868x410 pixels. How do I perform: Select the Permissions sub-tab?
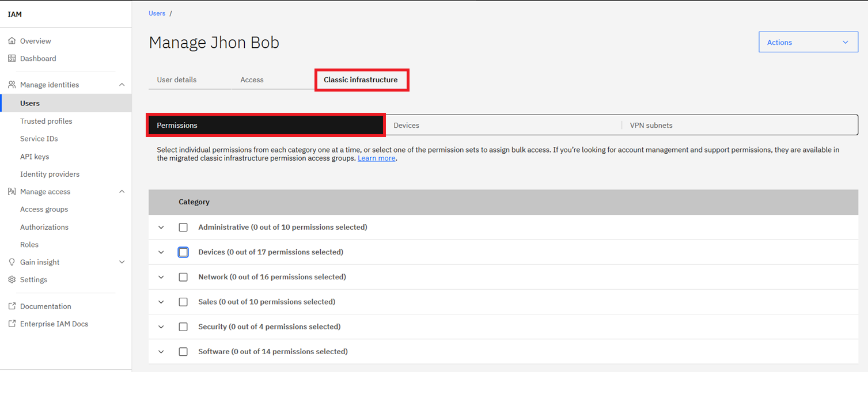click(266, 125)
